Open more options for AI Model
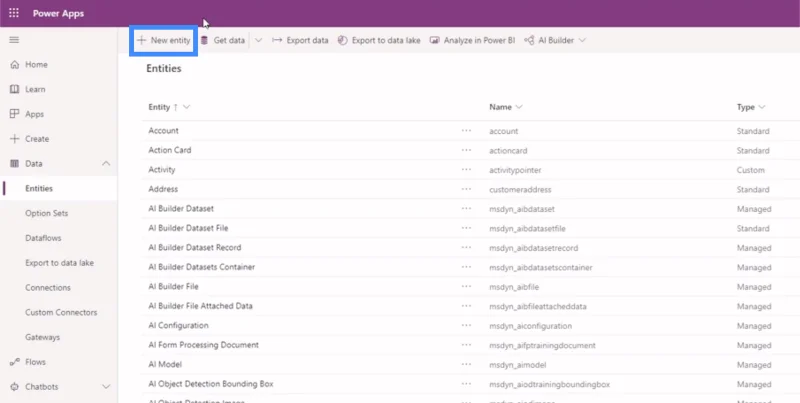Viewport: 800px width, 403px height. [x=466, y=365]
